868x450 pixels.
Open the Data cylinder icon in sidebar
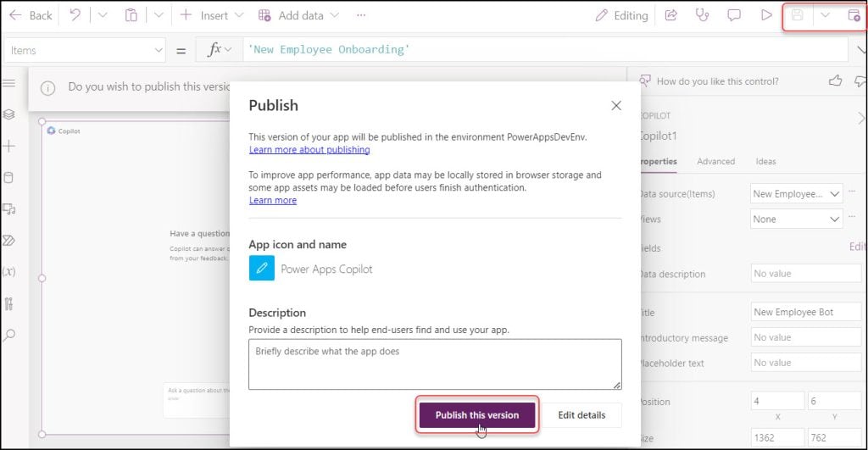tap(8, 178)
